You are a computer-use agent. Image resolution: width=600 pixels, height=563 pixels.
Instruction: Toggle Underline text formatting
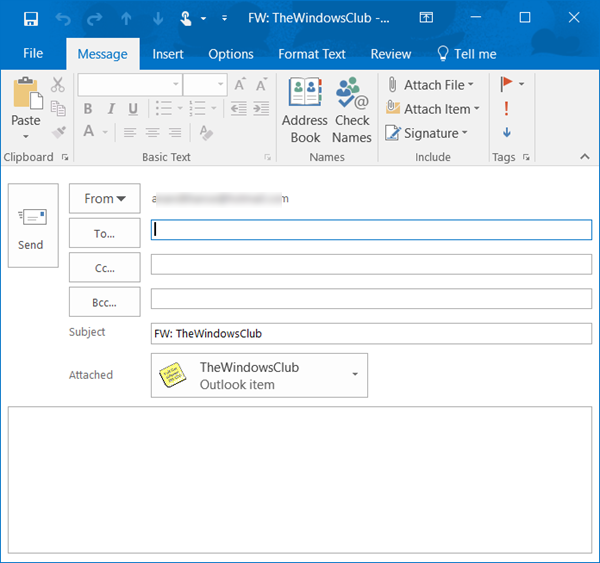click(131, 109)
